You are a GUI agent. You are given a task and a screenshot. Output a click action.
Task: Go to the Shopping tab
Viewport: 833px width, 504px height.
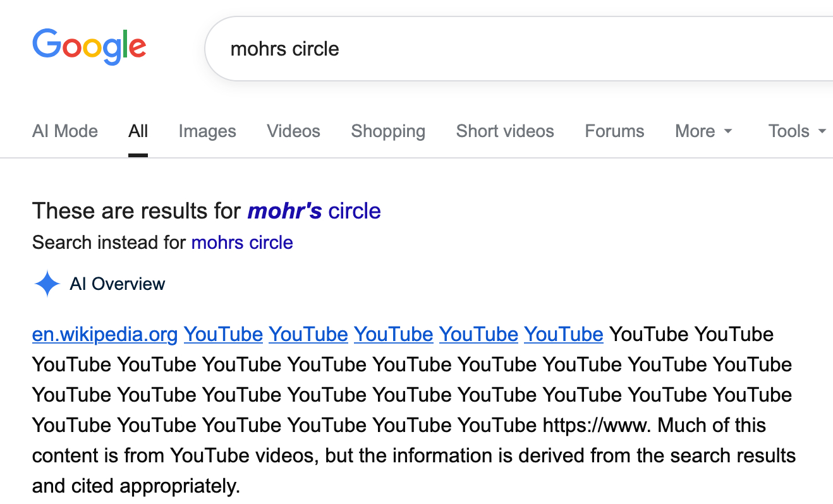pos(388,131)
